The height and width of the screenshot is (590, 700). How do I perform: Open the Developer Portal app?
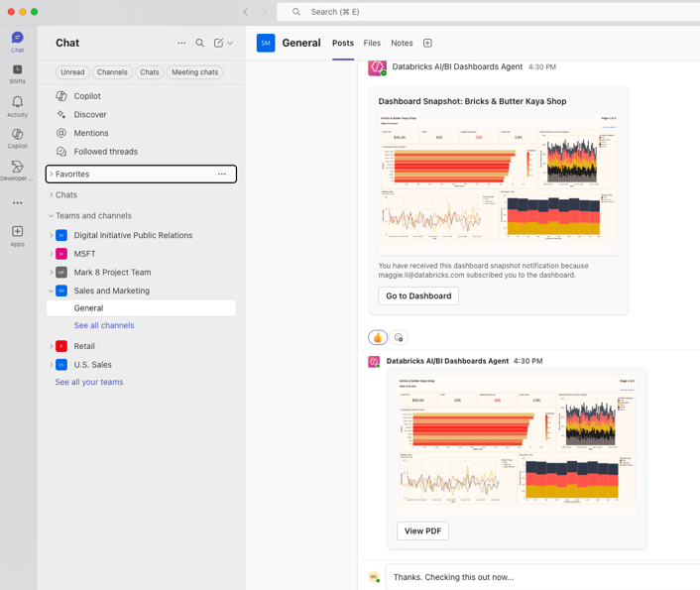[x=17, y=171]
